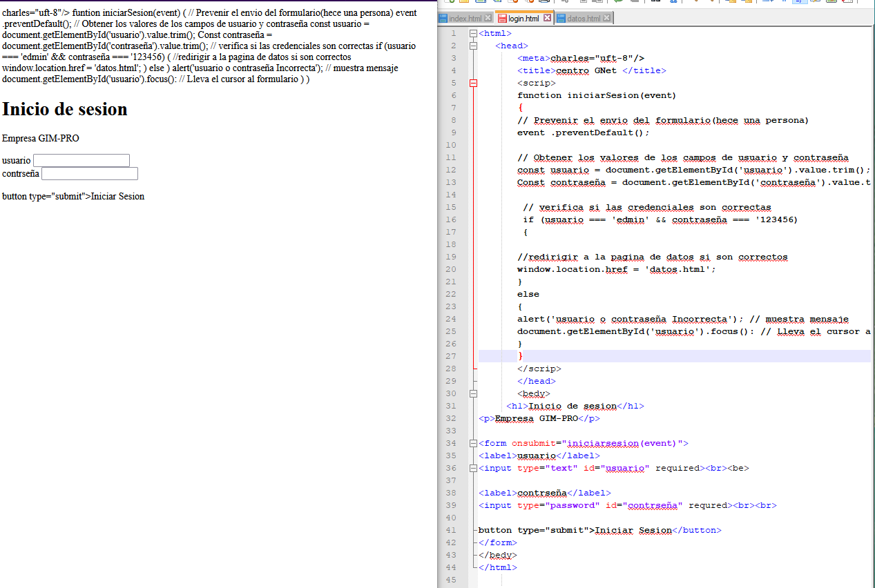Collapse the red fold marker at <scrip> line 5
This screenshot has width=875, height=588.
(x=473, y=83)
